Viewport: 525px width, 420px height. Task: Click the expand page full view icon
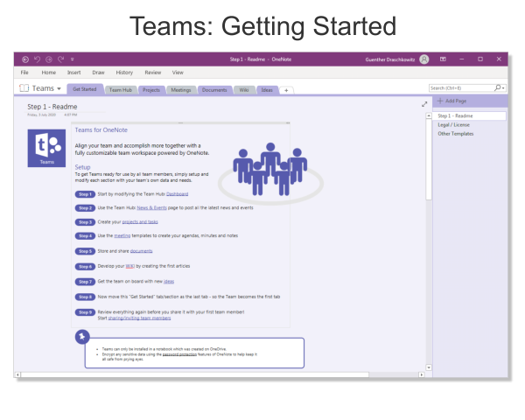[x=424, y=104]
